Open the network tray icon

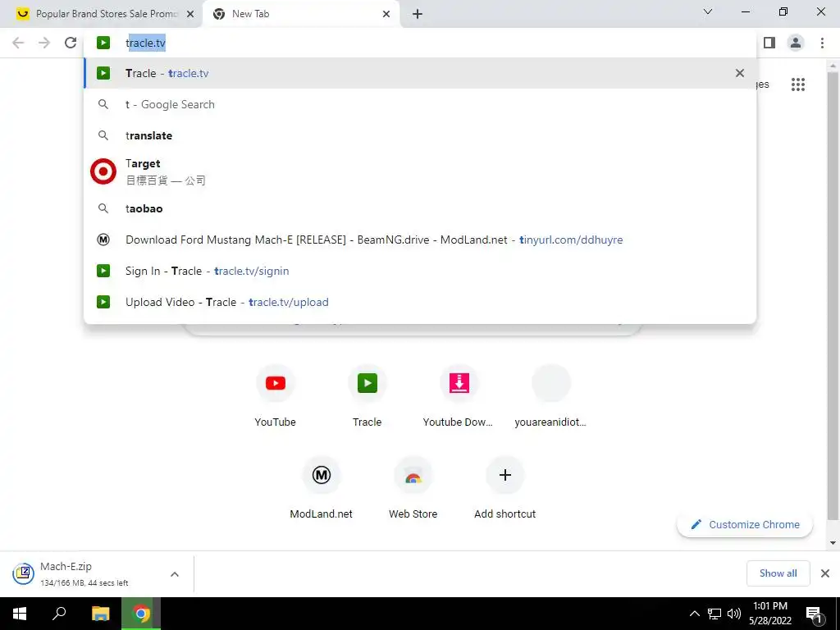714,614
